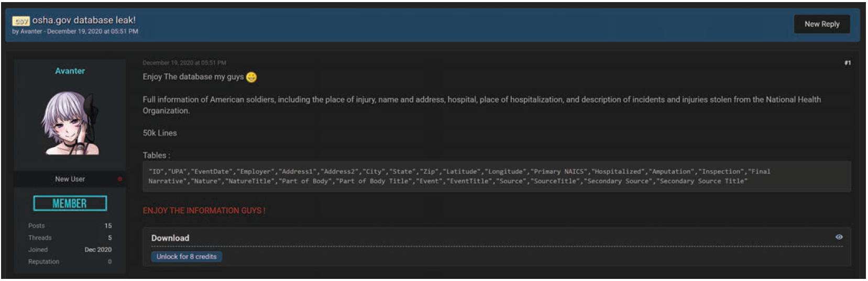Click the Threads count 5

point(109,238)
